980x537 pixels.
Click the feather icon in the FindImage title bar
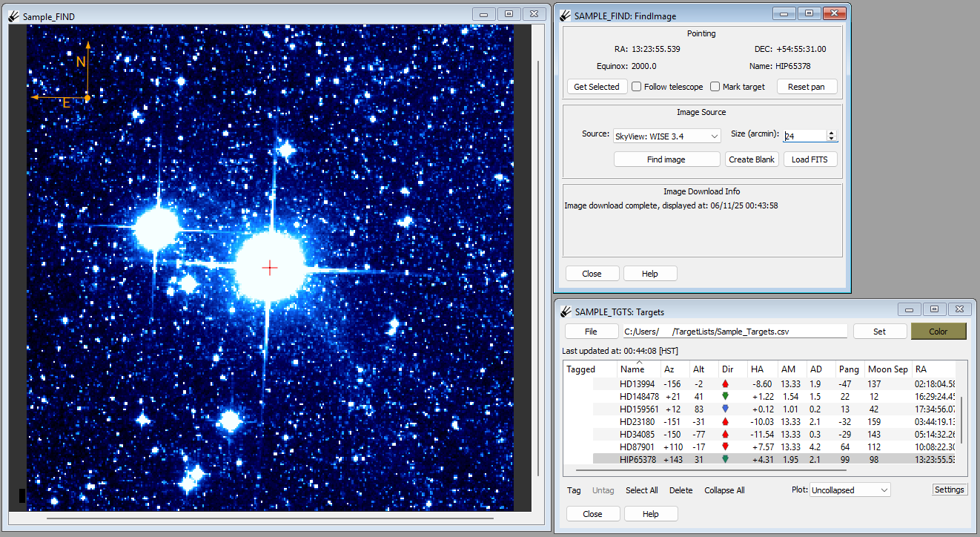pyautogui.click(x=565, y=16)
